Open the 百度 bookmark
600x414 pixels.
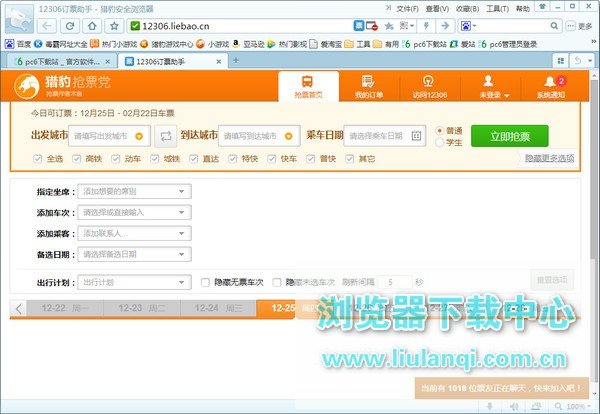pos(18,44)
